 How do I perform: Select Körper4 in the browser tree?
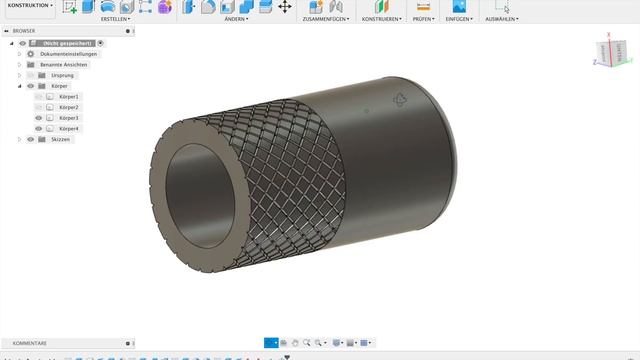pos(69,129)
